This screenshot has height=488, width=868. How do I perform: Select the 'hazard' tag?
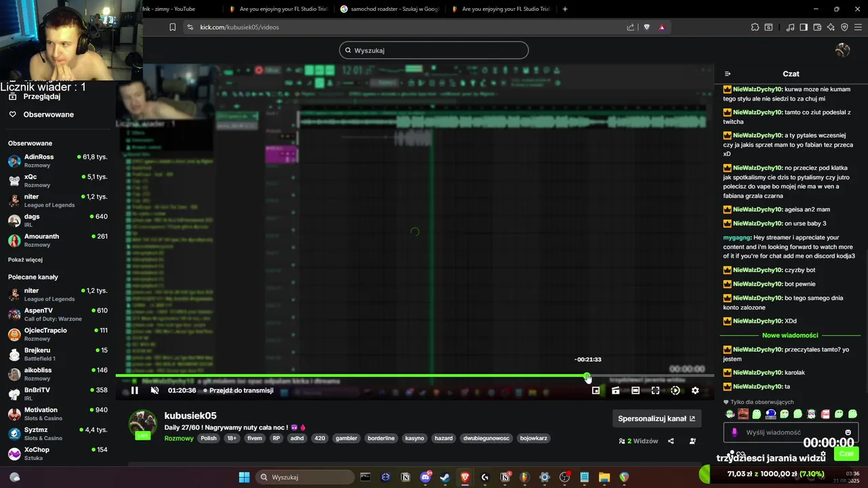tap(443, 438)
